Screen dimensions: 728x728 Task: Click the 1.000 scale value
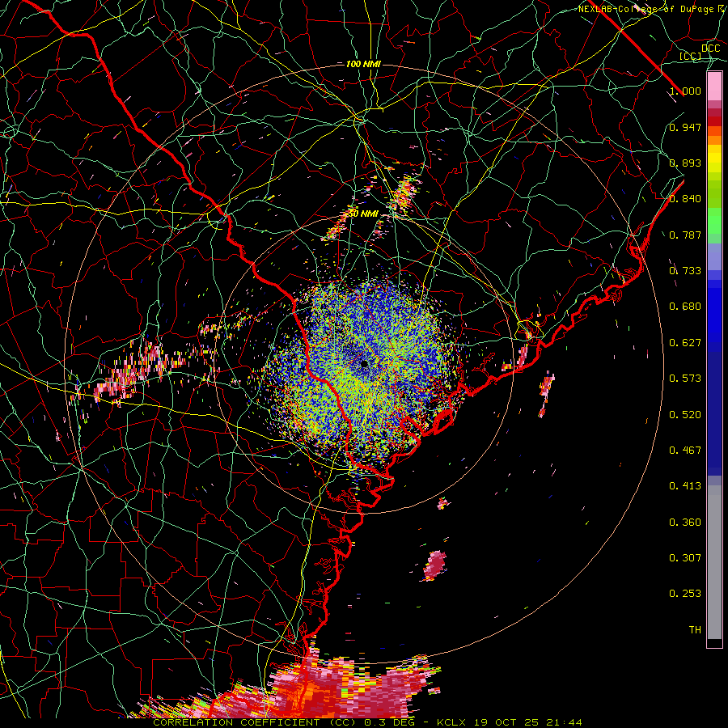point(685,91)
